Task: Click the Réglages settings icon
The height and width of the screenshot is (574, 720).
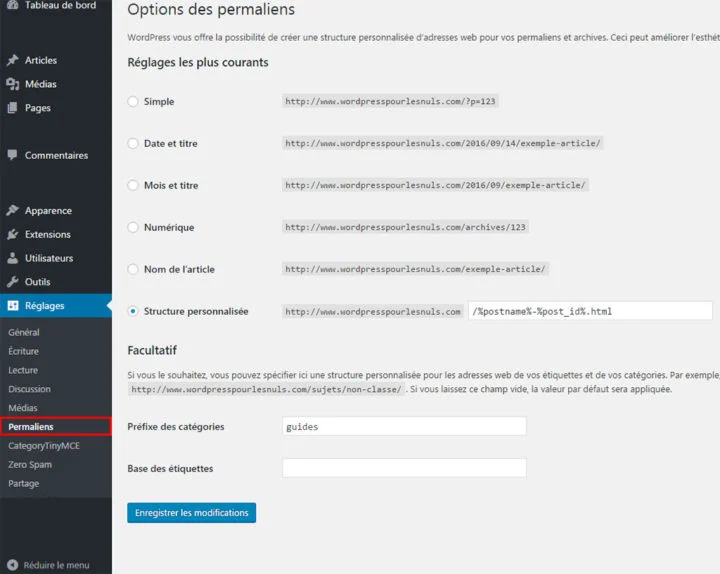Action: tap(13, 306)
